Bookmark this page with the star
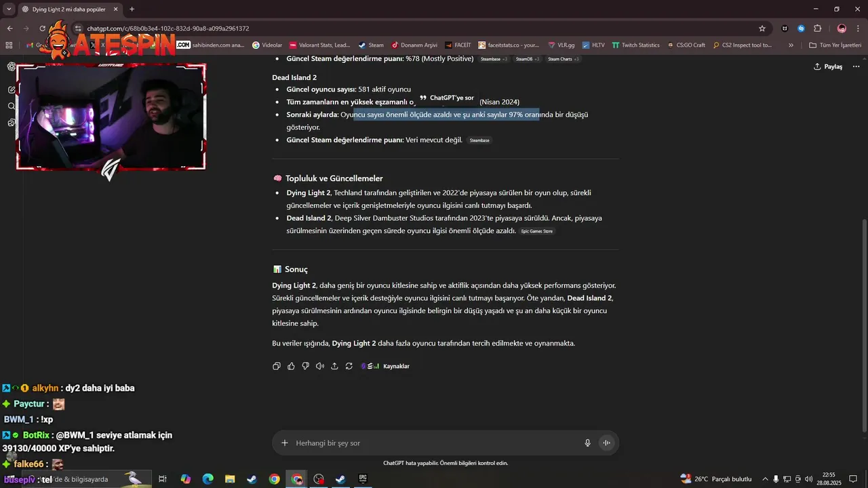Screen dimensions: 868x488 [762, 28]
